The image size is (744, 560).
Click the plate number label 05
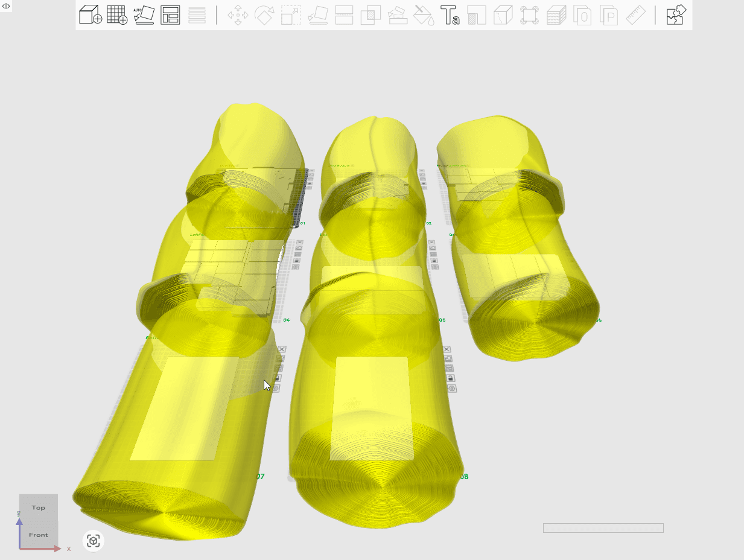point(442,320)
